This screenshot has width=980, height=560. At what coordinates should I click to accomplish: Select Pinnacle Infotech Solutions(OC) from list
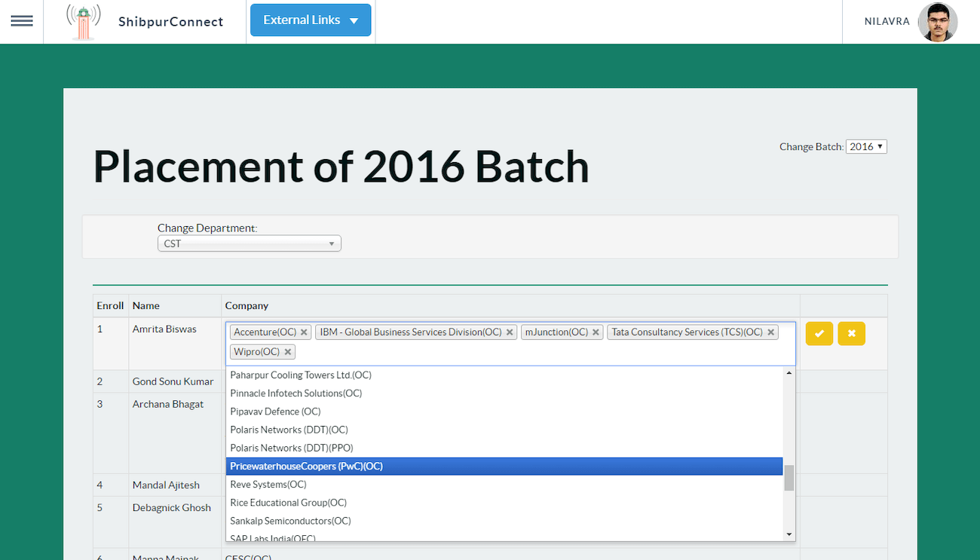pyautogui.click(x=504, y=393)
